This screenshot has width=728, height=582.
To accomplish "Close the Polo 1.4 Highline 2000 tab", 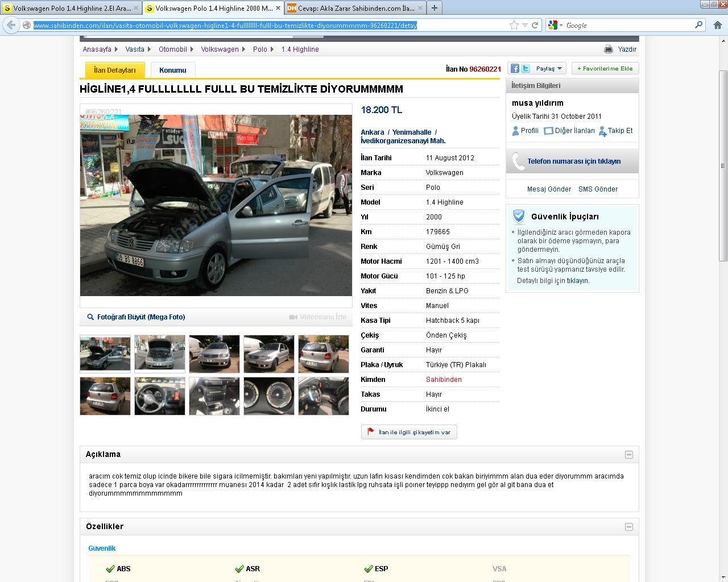I will click(278, 8).
